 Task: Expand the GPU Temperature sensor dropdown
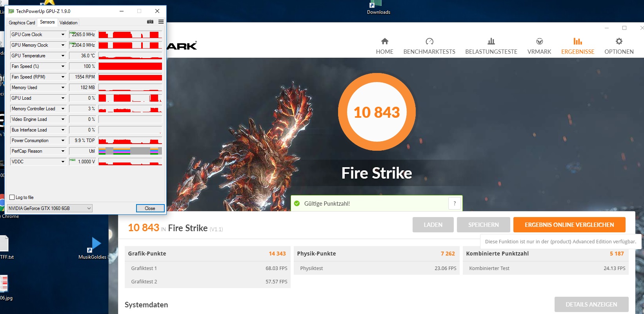(x=63, y=56)
